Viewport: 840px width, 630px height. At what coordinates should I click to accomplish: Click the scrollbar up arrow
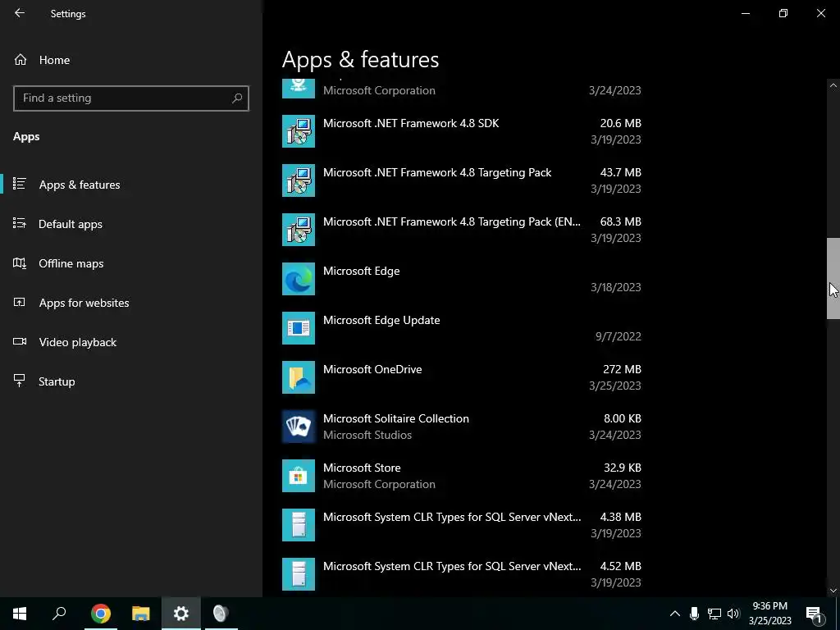point(833,85)
